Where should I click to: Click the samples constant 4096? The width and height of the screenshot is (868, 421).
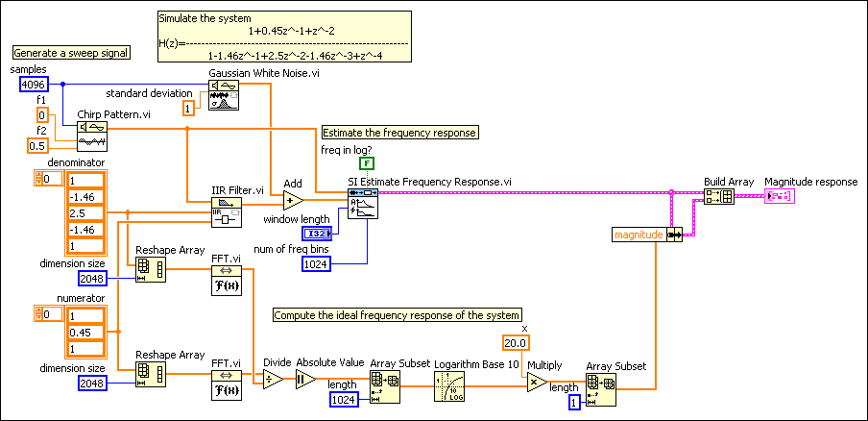pos(33,85)
